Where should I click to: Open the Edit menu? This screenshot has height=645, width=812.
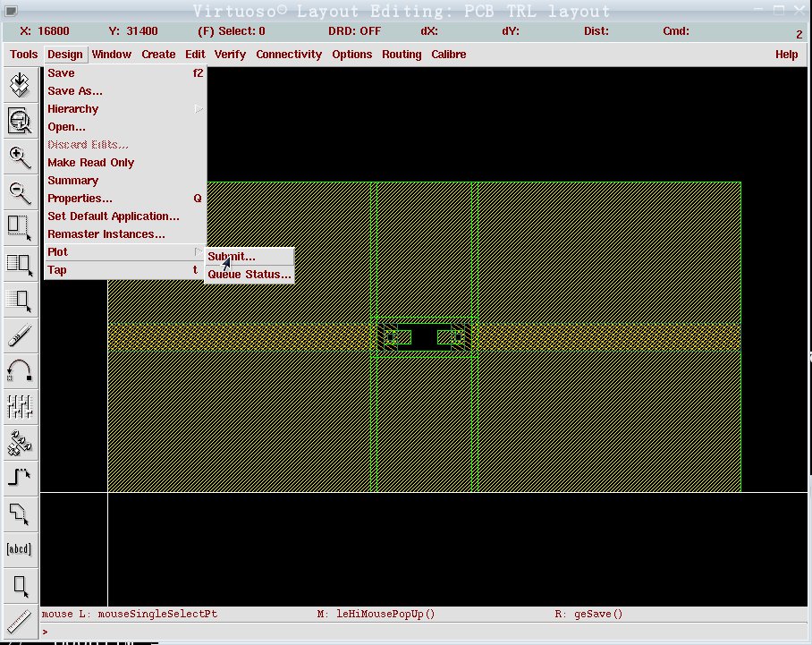pyautogui.click(x=195, y=55)
